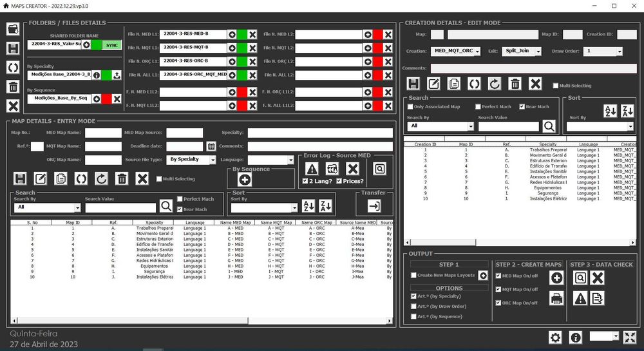Click copy icon in Map Details toolbar
The height and width of the screenshot is (351, 644).
61,178
